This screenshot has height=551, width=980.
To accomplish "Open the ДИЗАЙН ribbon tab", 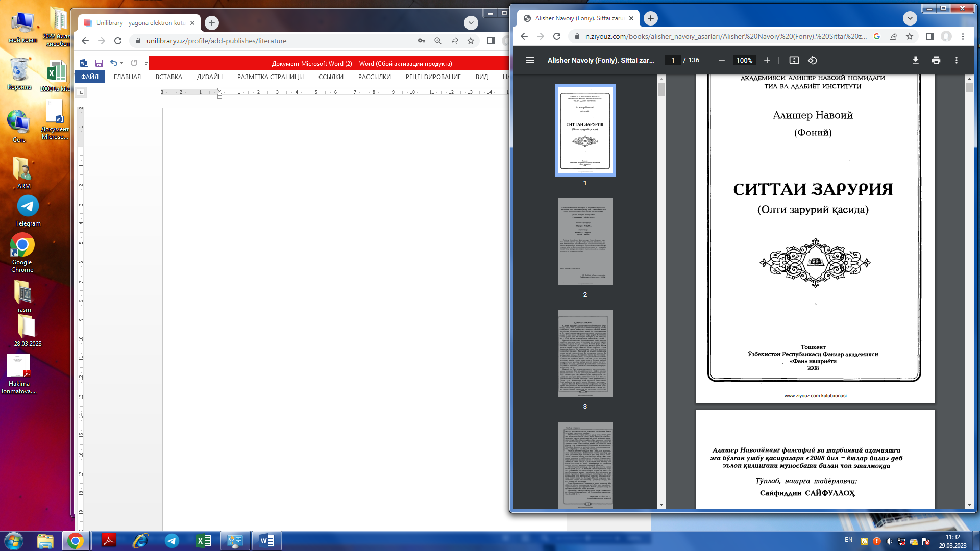I will (x=209, y=77).
